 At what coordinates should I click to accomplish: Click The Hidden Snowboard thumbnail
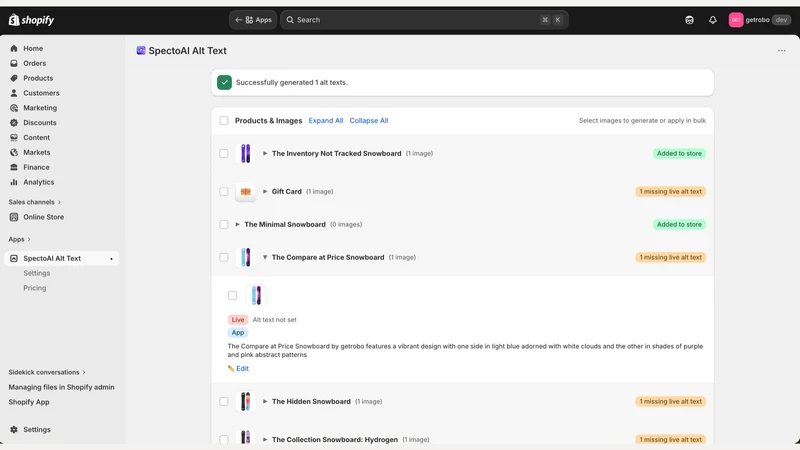[x=245, y=402]
